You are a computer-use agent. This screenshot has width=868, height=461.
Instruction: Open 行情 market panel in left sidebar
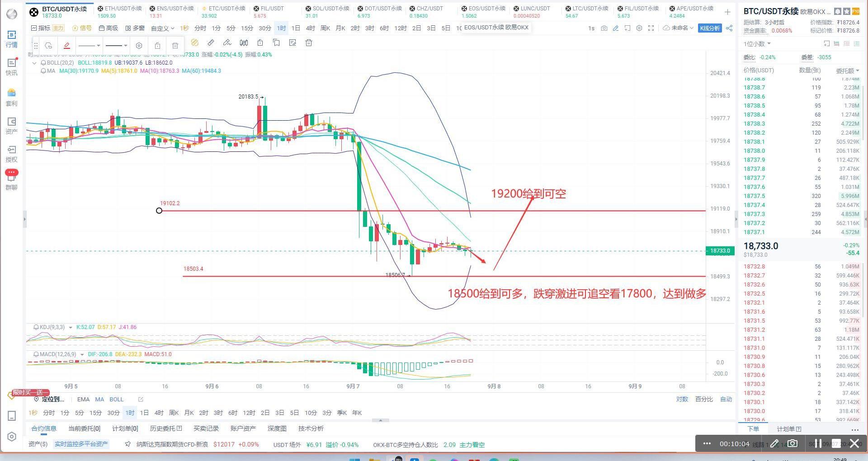click(11, 39)
